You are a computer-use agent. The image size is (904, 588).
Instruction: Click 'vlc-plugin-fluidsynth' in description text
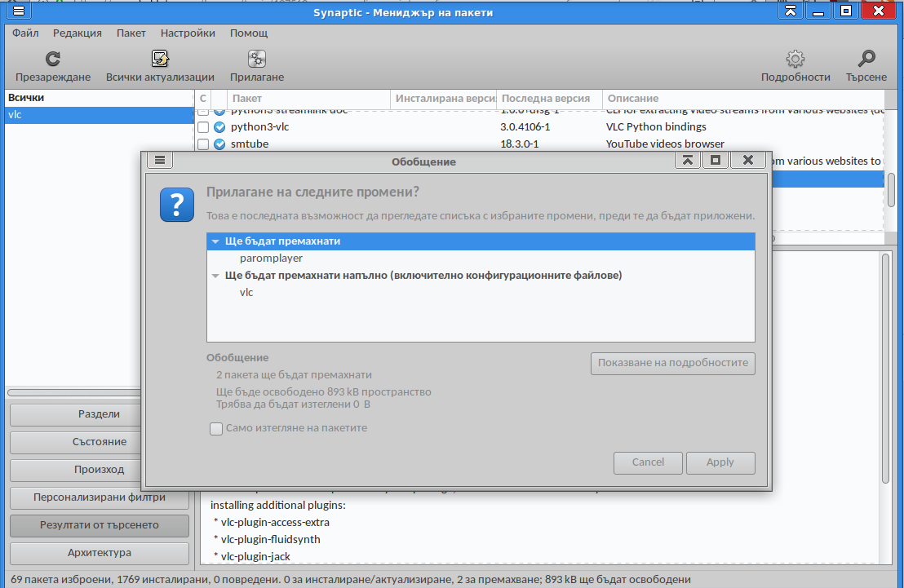270,540
